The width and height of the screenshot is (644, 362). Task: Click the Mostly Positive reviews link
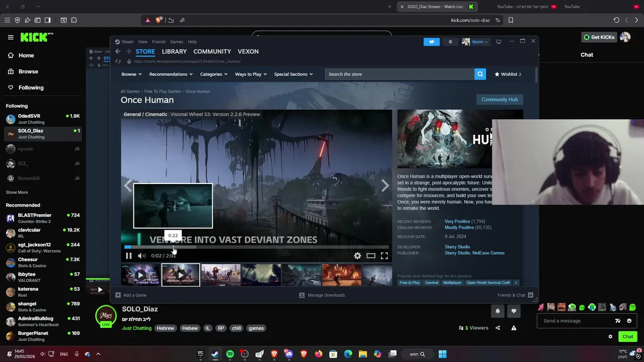[459, 227]
